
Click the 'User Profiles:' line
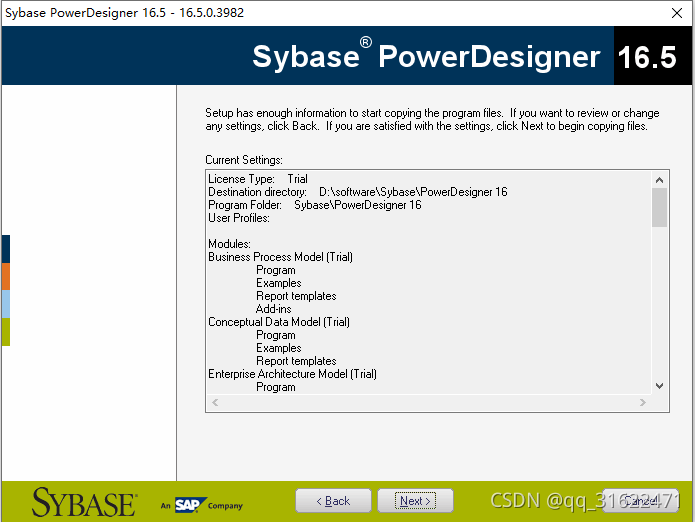click(239, 218)
